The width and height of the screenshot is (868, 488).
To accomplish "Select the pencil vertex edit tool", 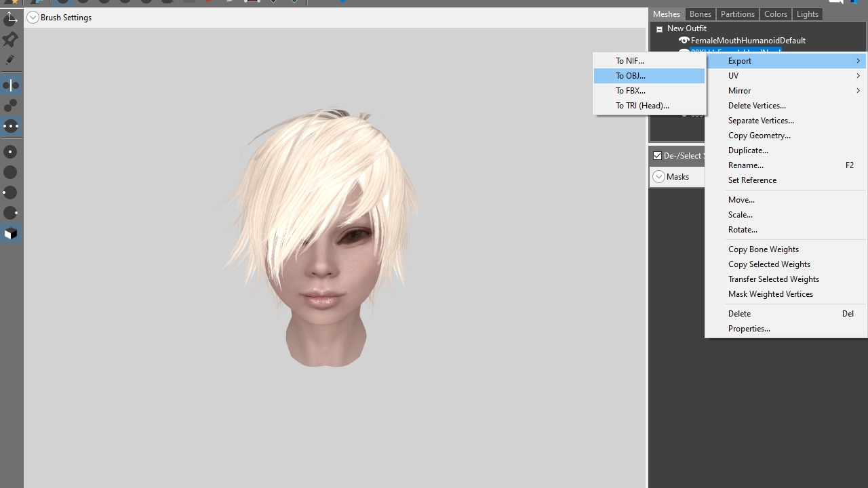I will 11,60.
